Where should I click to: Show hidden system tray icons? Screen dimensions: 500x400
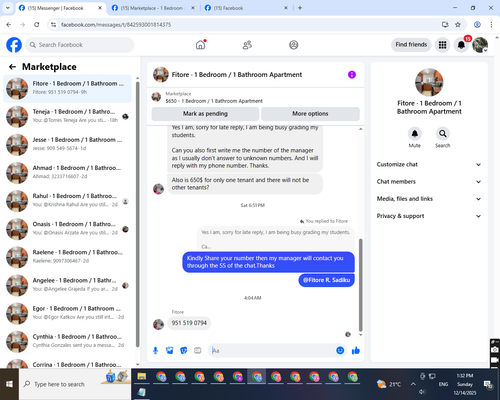(x=413, y=384)
